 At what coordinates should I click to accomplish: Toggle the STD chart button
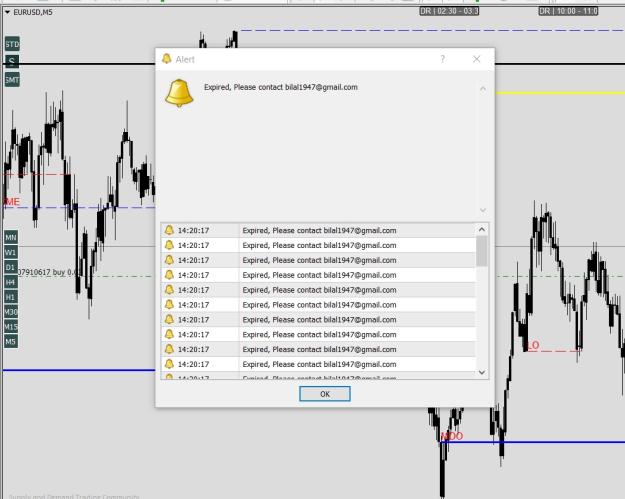pos(12,44)
